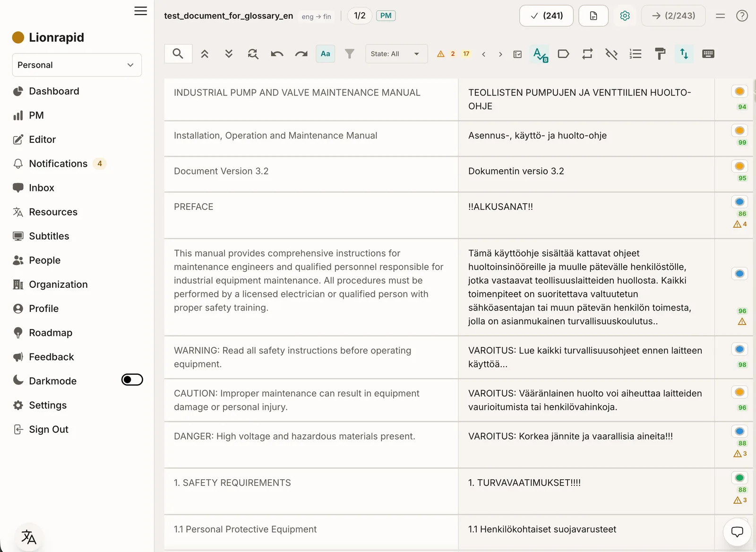The height and width of the screenshot is (552, 756).
Task: Click the 1/2 page indicator
Action: pos(360,16)
